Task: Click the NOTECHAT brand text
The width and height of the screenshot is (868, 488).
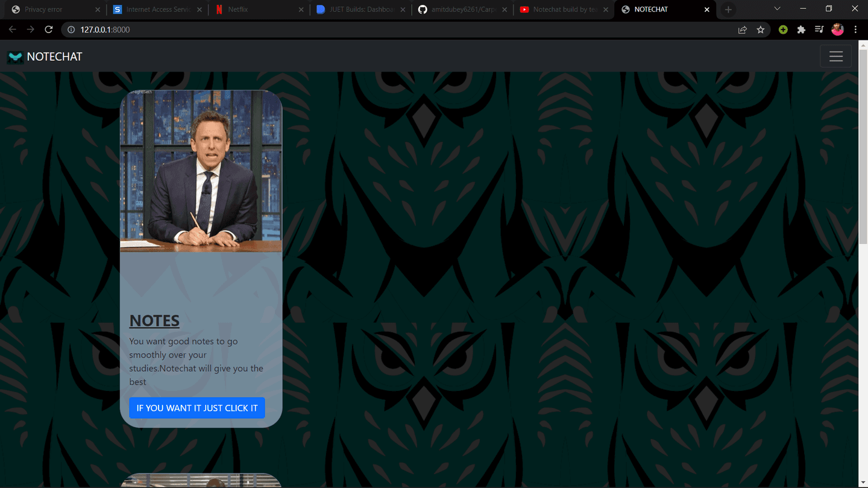Action: pos(54,57)
